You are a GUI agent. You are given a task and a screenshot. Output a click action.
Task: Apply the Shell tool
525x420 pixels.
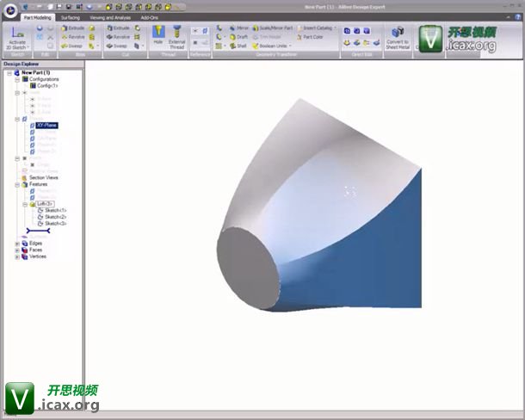[238, 46]
